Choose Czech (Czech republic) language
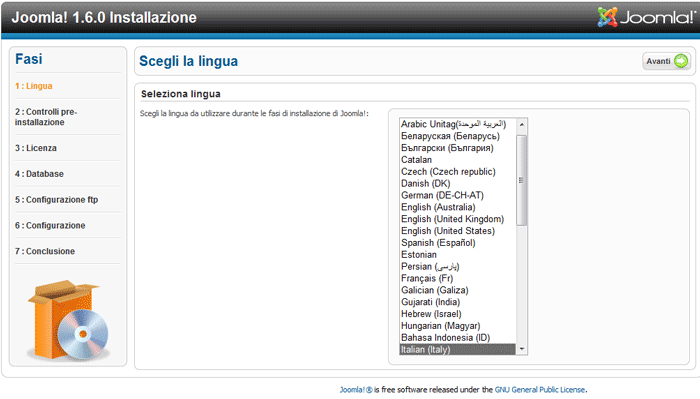700x399 pixels. [458, 171]
